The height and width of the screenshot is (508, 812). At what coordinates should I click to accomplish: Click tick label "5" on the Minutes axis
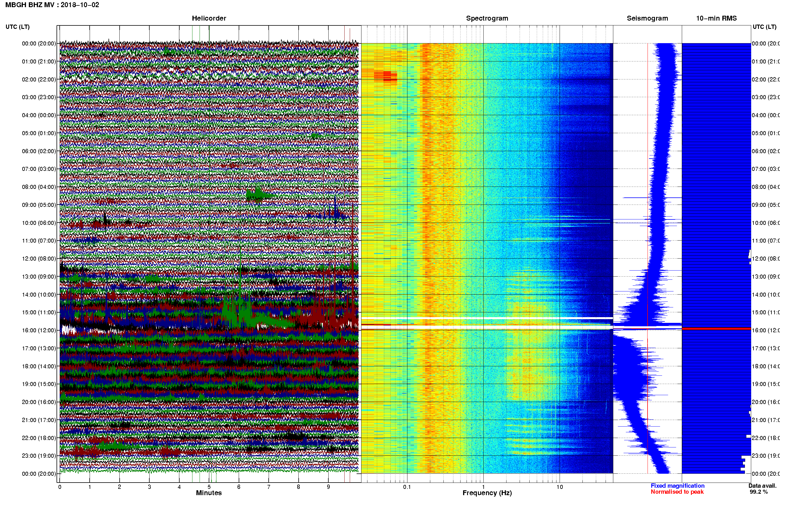[x=209, y=487]
